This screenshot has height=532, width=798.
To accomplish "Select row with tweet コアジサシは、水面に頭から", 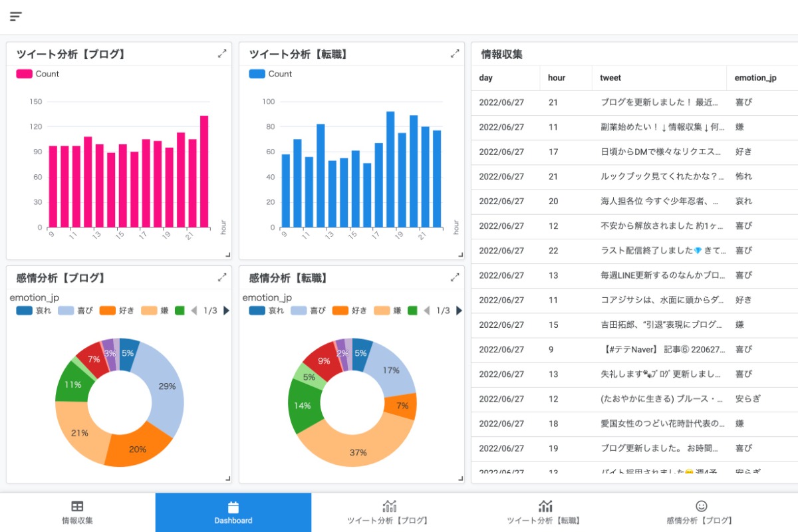I will coord(634,300).
